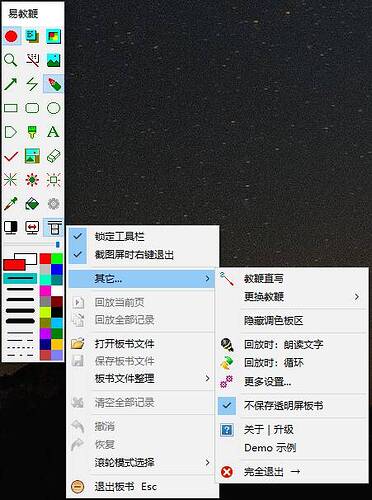Select the magnifier zoom tool
Image resolution: width=372 pixels, height=500 pixels.
click(11, 60)
